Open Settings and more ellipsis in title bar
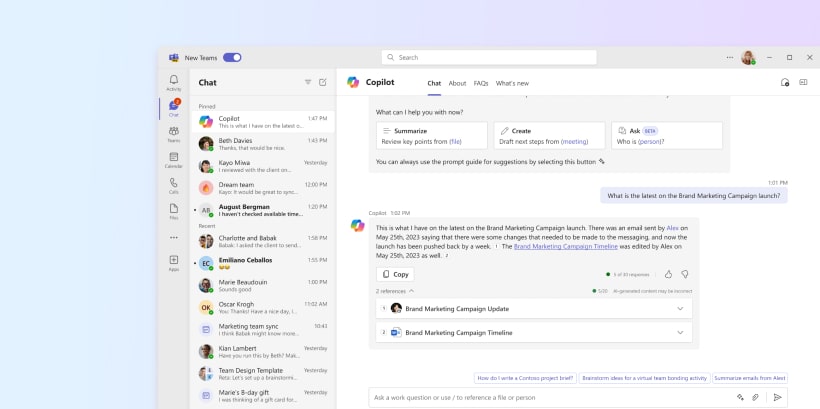The height and width of the screenshot is (409, 820). click(x=730, y=58)
